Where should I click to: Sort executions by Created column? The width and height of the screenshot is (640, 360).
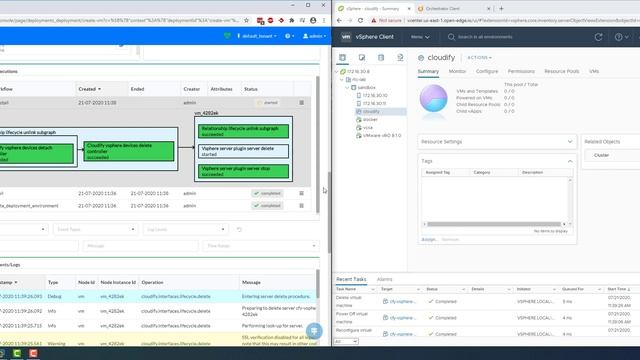coord(89,89)
